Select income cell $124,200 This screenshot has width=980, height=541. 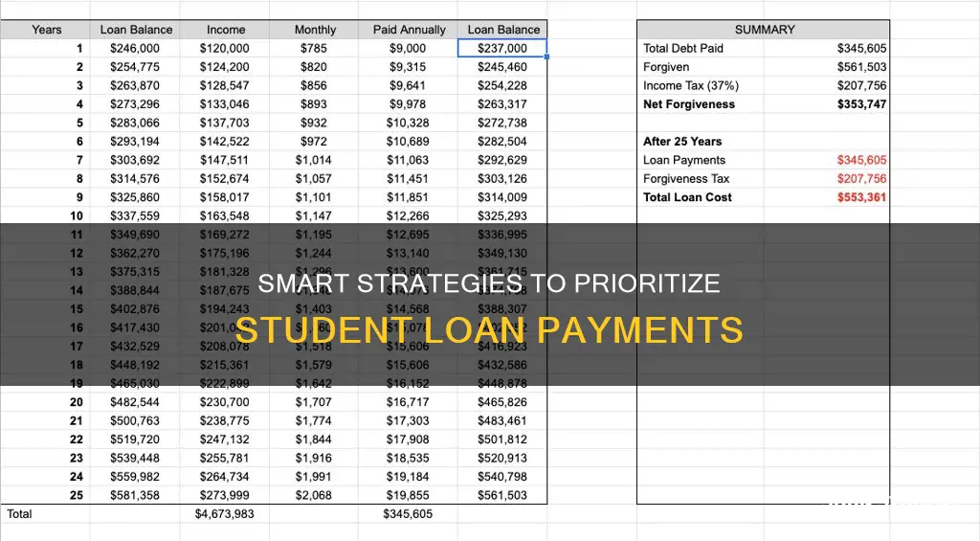coord(224,67)
